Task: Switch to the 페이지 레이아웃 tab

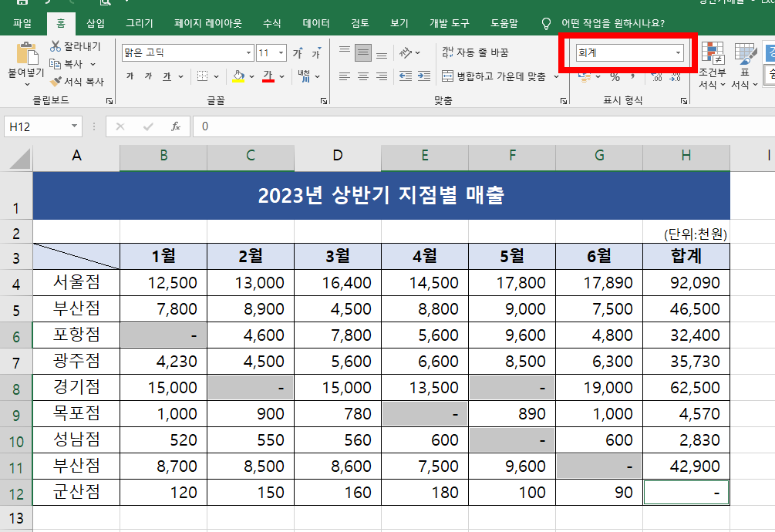Action: (208, 23)
